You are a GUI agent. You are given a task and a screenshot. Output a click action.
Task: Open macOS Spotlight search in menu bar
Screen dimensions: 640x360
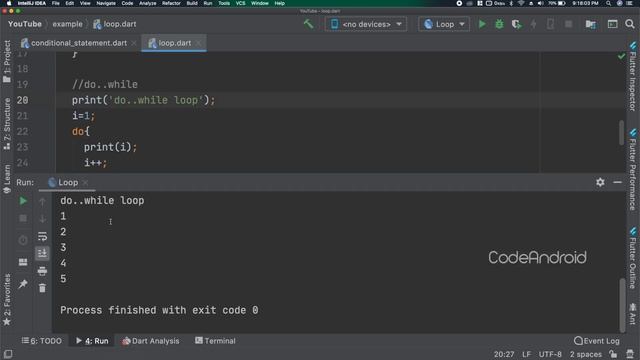[x=609, y=3]
